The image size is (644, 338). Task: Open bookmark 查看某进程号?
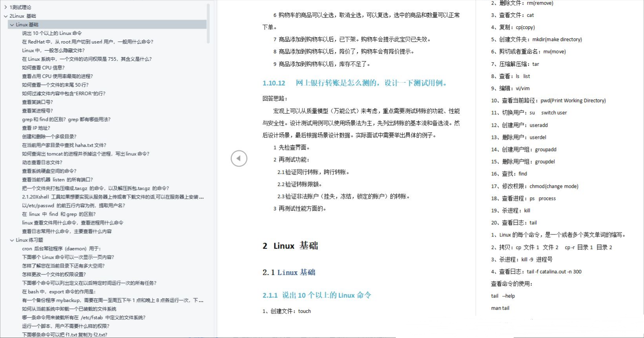[37, 111]
